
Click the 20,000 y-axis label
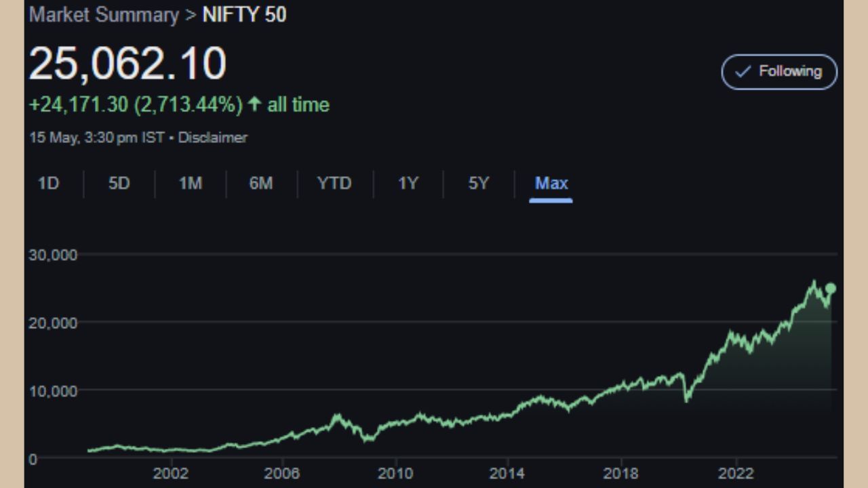[53, 323]
